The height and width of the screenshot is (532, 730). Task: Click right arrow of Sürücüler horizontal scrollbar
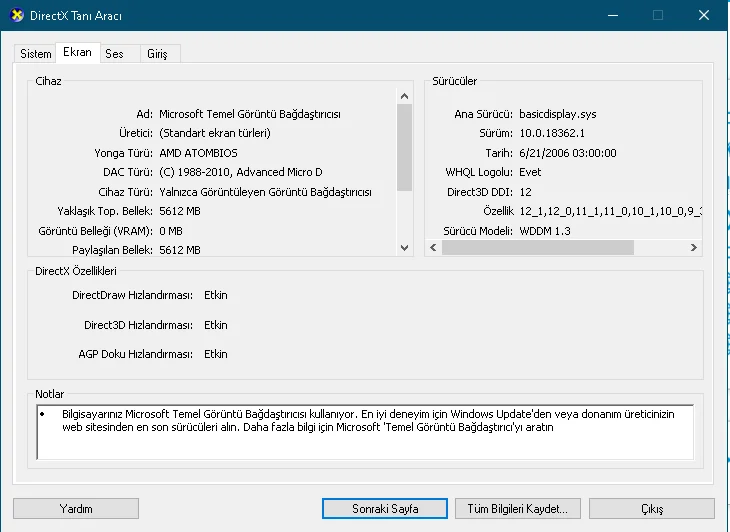(x=692, y=247)
